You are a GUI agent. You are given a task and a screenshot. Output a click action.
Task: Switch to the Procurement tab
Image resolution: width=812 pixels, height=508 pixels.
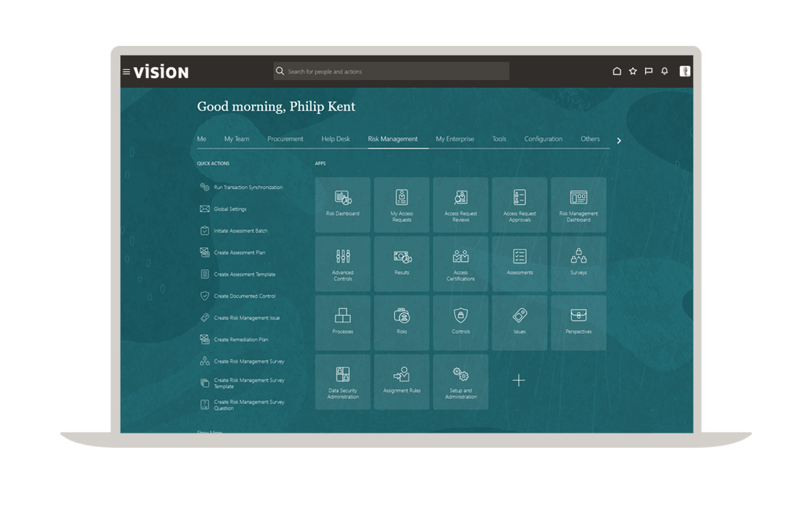click(285, 139)
